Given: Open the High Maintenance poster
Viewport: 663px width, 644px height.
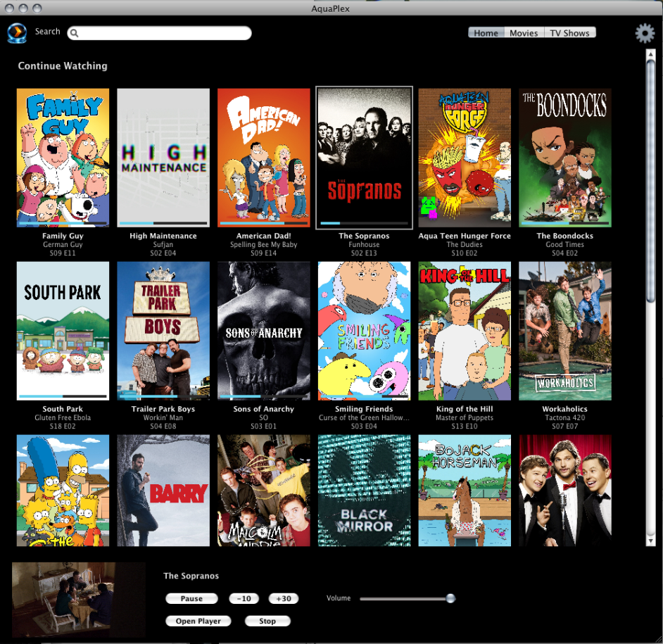Looking at the screenshot, I should click(x=163, y=158).
